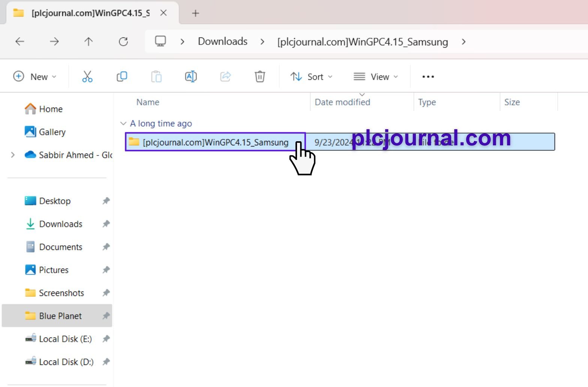
Task: Go back to previous folder
Action: [x=20, y=42]
